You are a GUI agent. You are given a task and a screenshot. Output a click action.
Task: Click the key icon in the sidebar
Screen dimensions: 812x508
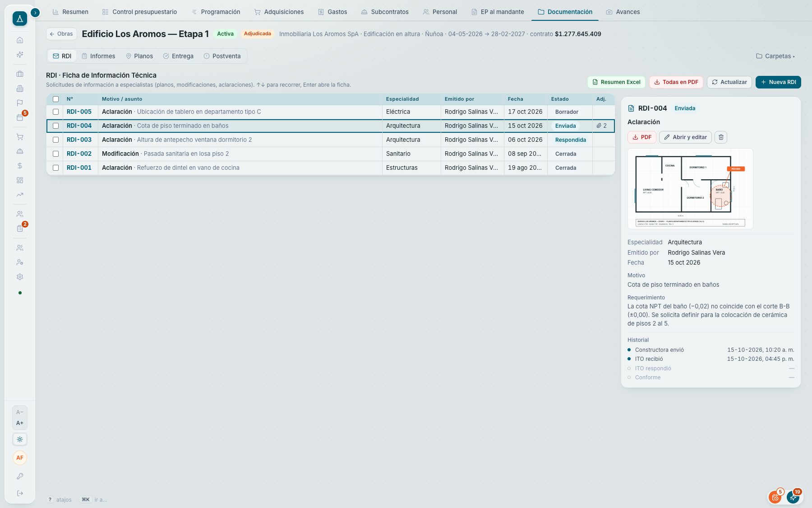[20, 476]
